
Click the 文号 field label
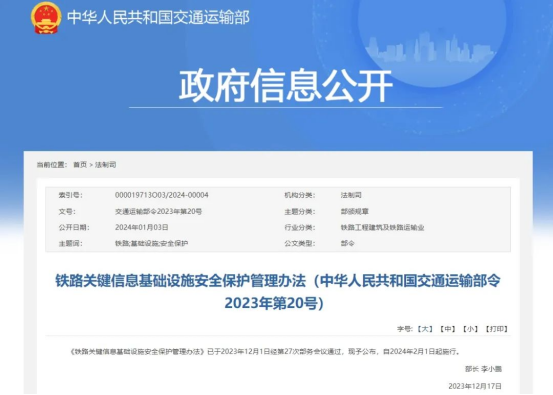(x=67, y=212)
